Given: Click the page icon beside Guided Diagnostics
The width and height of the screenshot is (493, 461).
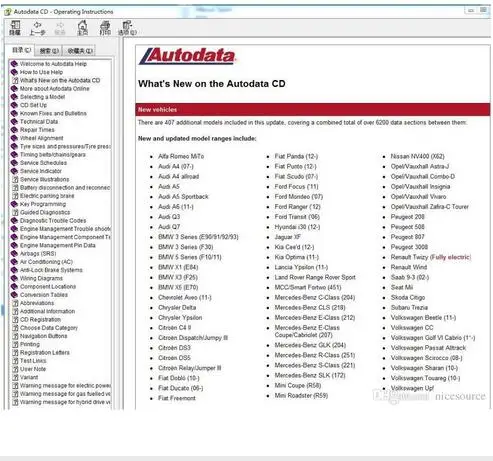Looking at the screenshot, I should pyautogui.click(x=15, y=212).
